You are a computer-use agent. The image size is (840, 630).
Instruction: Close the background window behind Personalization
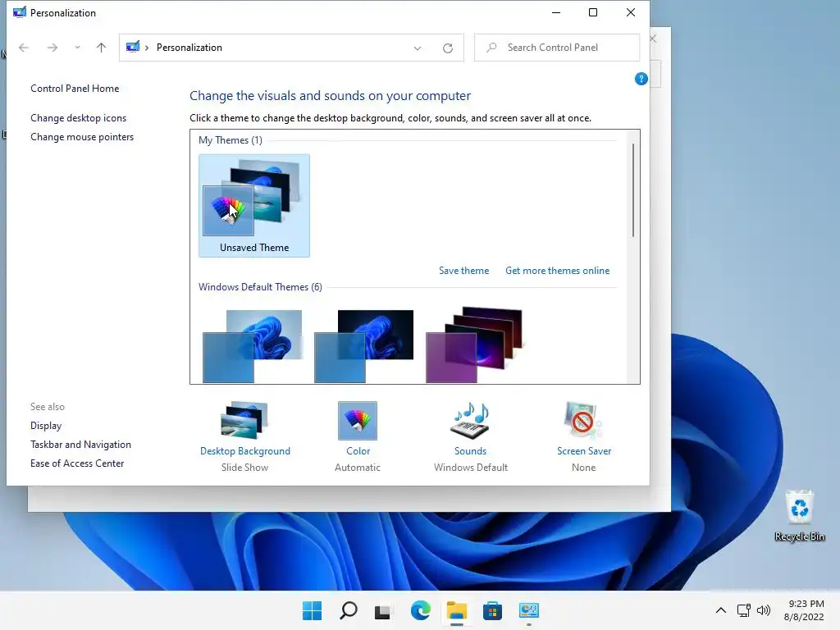[x=652, y=39]
